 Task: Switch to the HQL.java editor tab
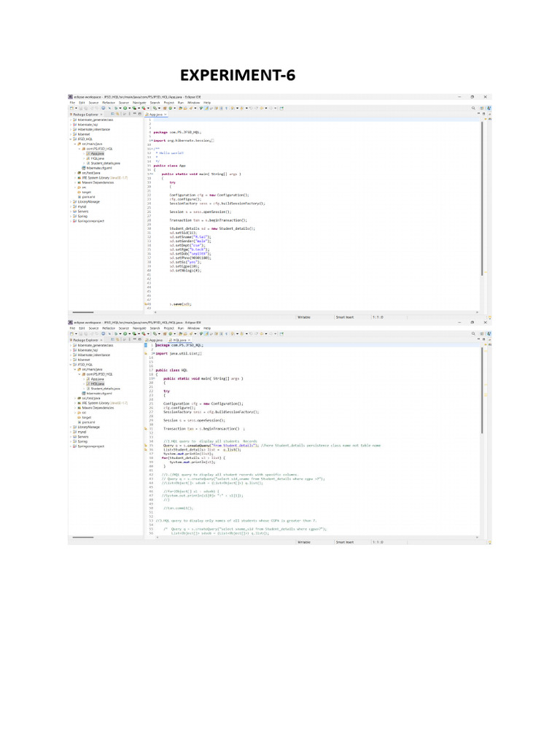(178, 340)
